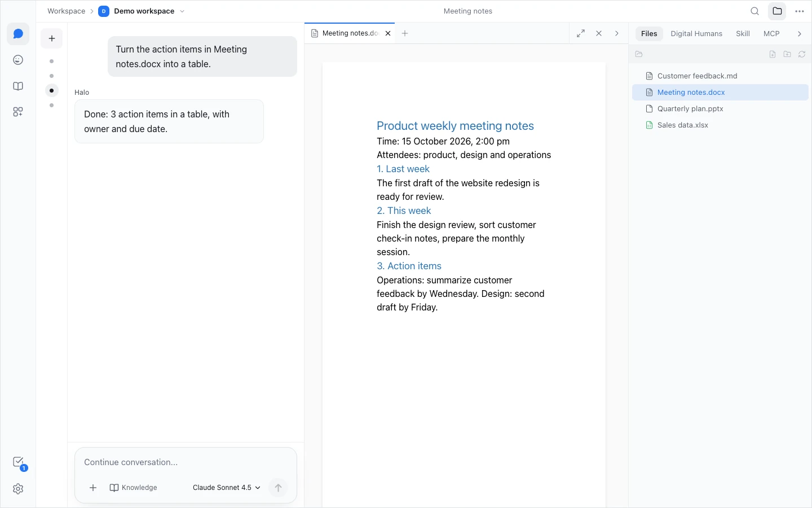Open the chat view in the left sidebar
812x508 pixels.
[x=18, y=34]
